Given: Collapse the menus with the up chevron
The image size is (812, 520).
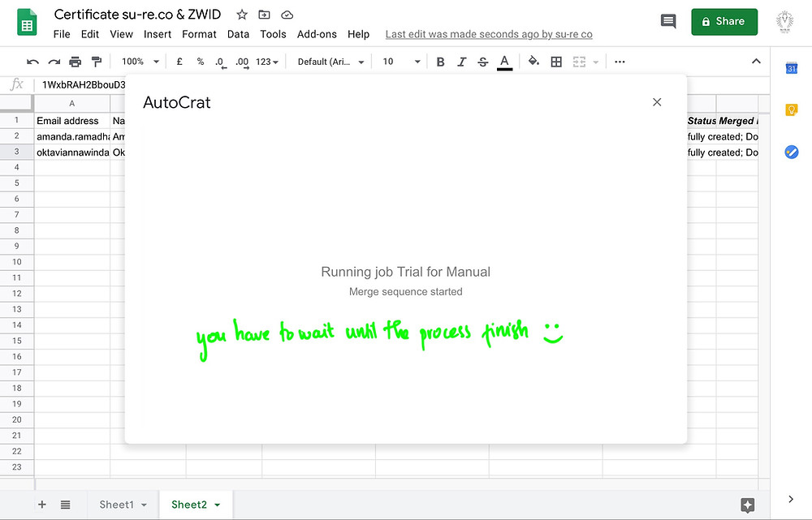Looking at the screenshot, I should 756,61.
